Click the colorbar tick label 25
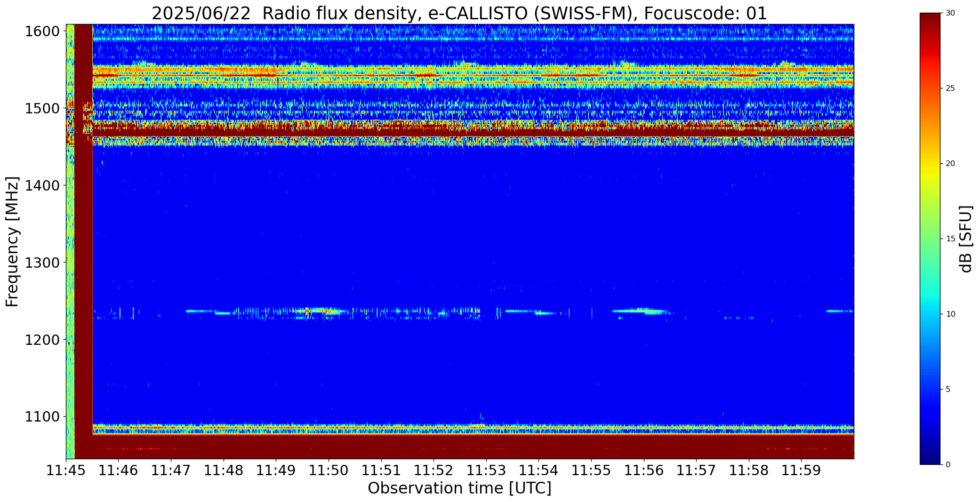The image size is (980, 502). point(950,88)
